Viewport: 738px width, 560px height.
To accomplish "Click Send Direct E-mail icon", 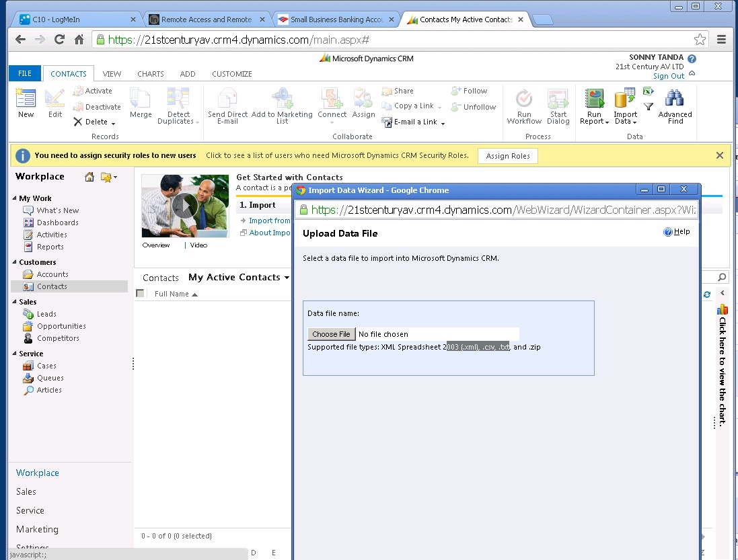I will click(x=227, y=99).
